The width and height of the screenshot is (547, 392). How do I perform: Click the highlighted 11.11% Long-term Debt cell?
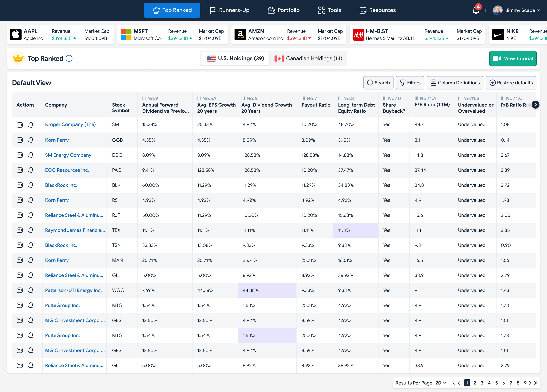356,230
